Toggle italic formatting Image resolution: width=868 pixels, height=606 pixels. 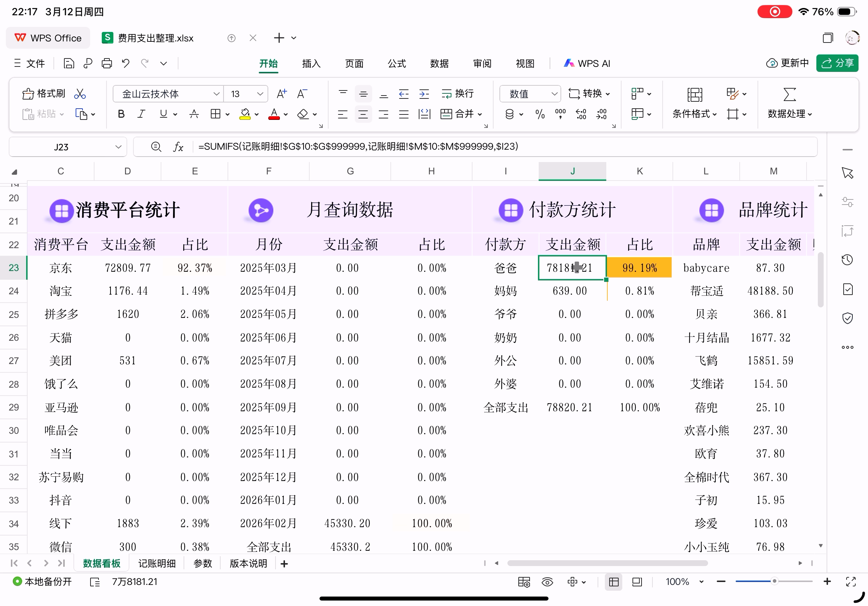click(141, 114)
